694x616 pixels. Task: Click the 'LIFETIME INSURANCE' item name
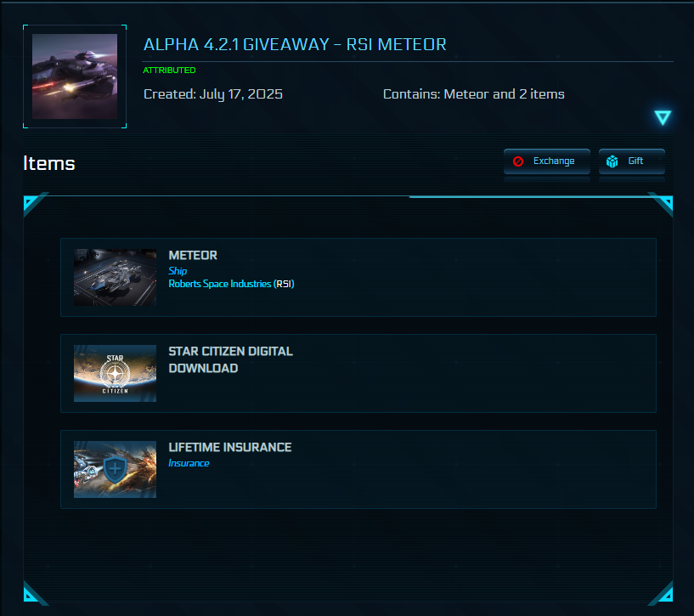[230, 447]
